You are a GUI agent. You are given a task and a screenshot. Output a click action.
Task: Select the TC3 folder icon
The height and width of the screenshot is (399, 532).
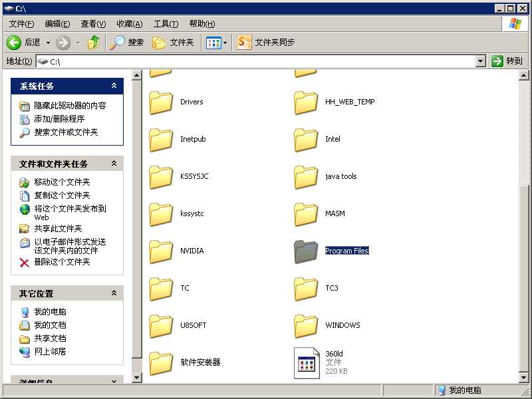[x=306, y=289]
